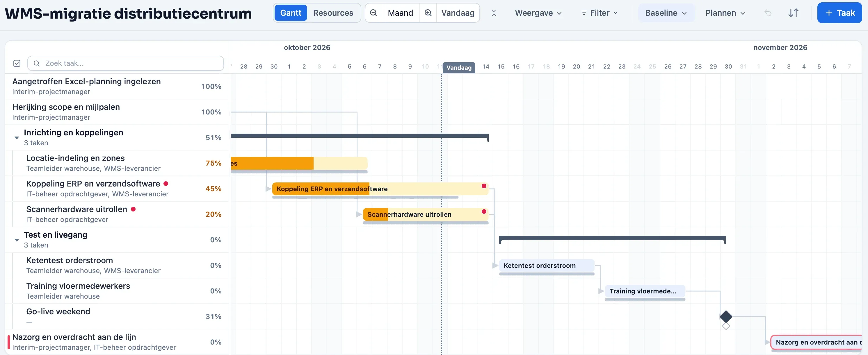868x355 pixels.
Task: Select the Nazorg en overdracht aan de lijn row
Action: pos(117,342)
